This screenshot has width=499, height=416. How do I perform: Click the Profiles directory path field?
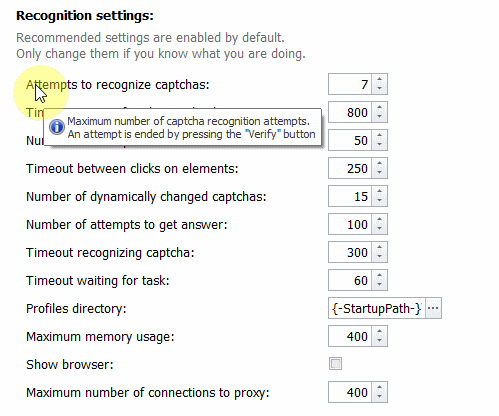coord(377,308)
